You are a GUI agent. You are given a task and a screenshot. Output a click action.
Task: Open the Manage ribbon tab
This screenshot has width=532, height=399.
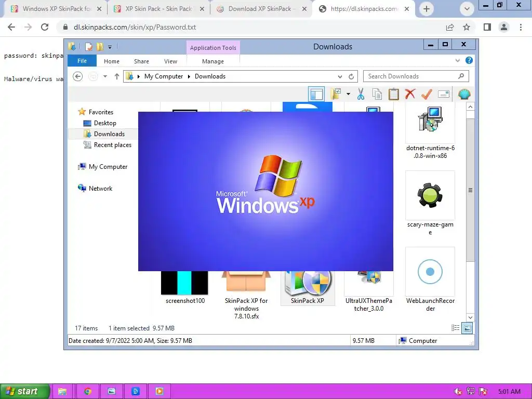coord(212,61)
